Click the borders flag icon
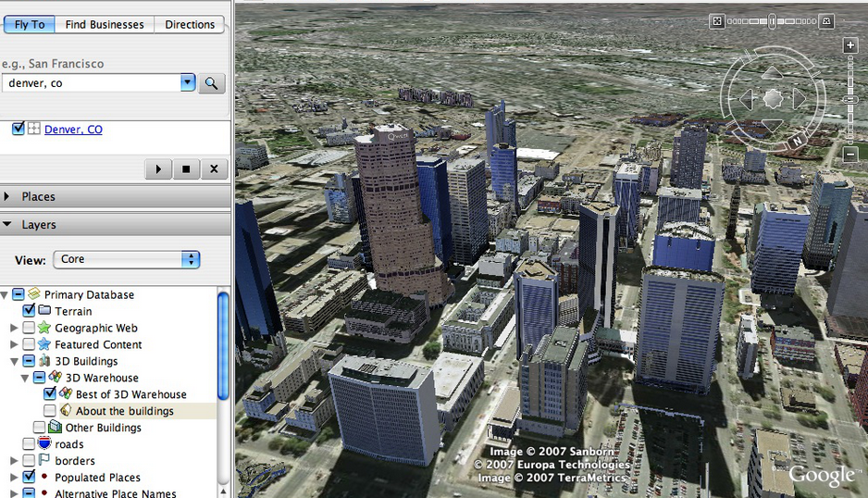 tap(44, 460)
